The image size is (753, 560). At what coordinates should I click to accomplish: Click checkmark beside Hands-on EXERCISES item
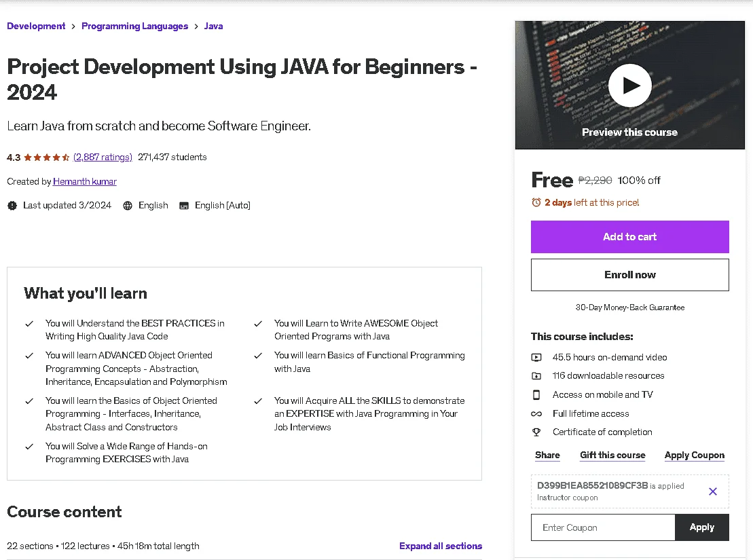click(29, 447)
